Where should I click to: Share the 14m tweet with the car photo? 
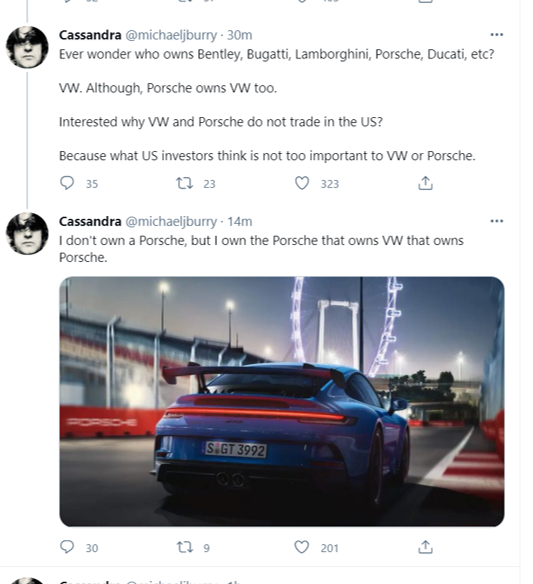(425, 547)
